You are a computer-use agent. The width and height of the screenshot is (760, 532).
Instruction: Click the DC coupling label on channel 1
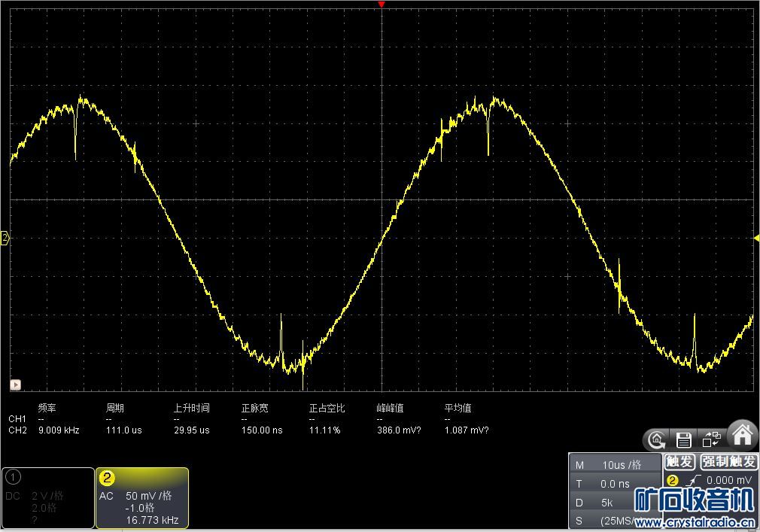click(13, 496)
